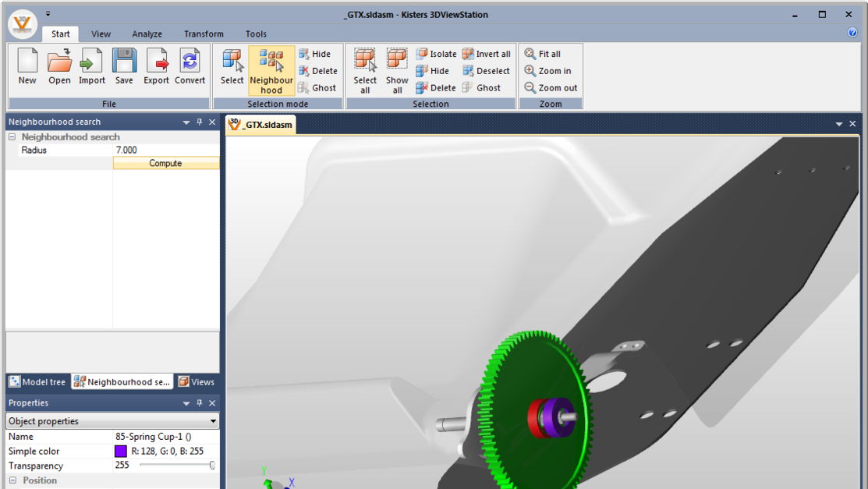Open the help icon in the ribbon

(852, 33)
